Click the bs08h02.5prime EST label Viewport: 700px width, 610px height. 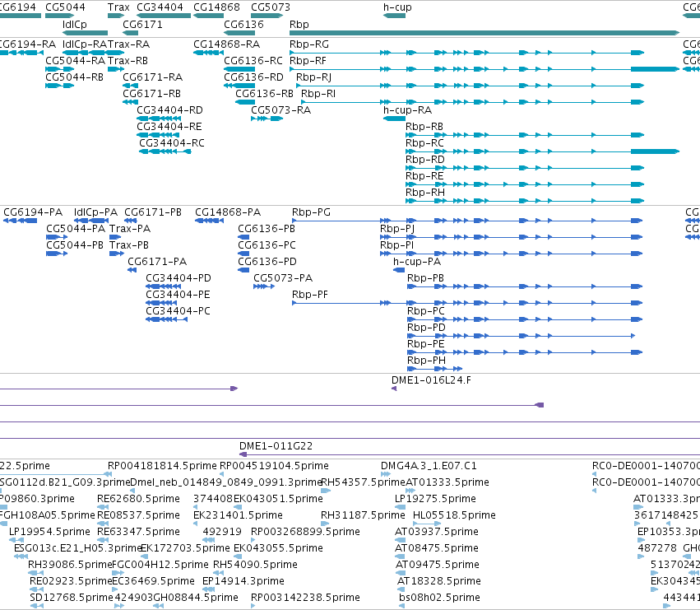pos(440,598)
